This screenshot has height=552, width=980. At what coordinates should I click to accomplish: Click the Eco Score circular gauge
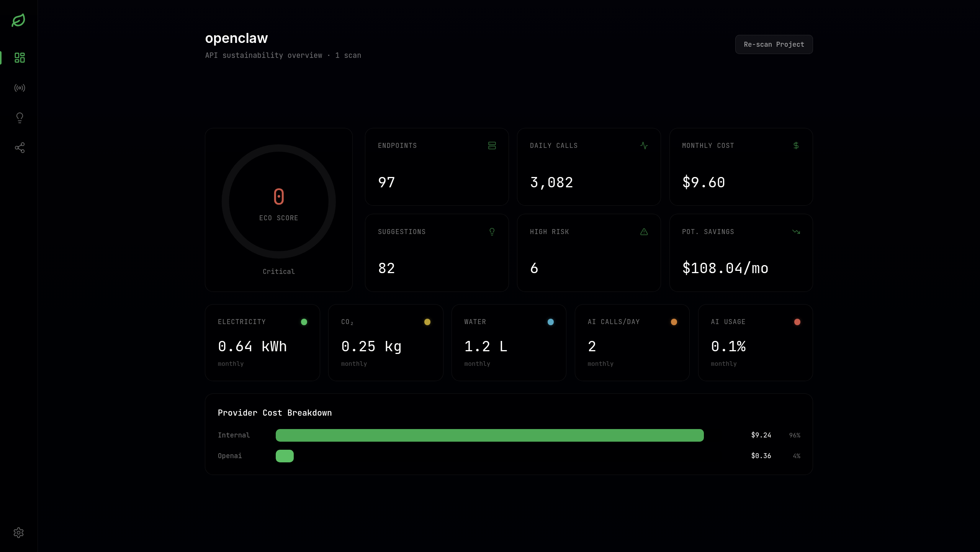coord(278,201)
